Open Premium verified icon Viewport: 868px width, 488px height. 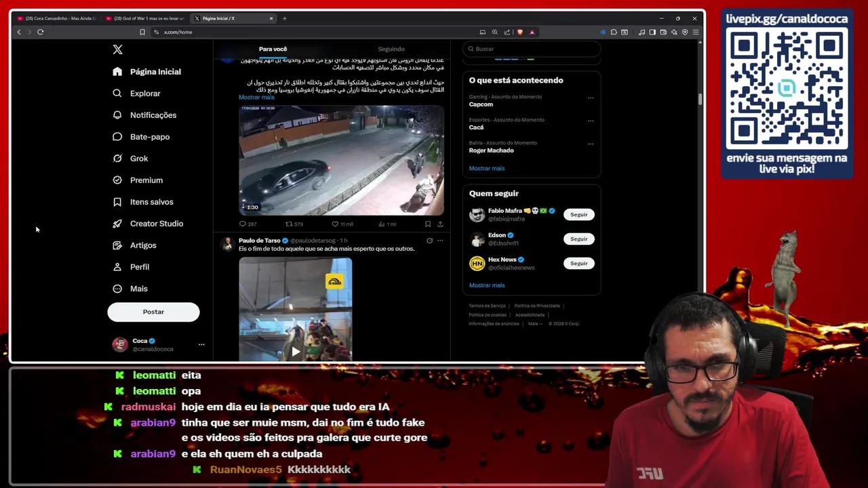[x=117, y=180]
